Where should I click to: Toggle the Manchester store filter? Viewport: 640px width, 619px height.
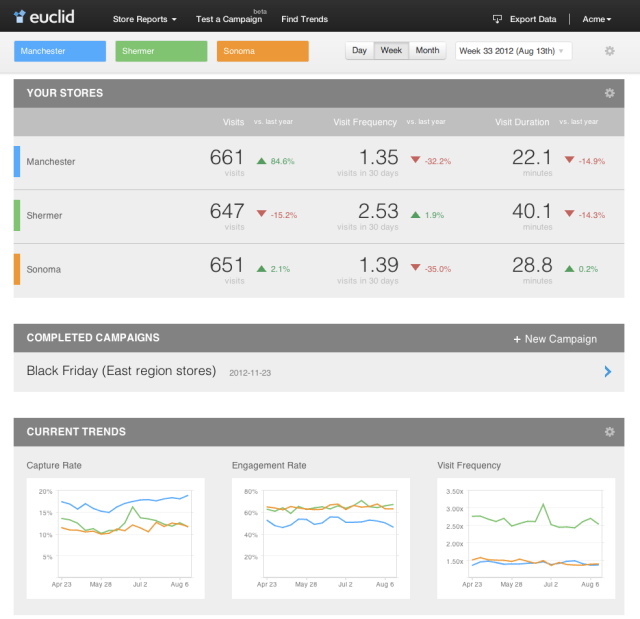click(x=60, y=51)
